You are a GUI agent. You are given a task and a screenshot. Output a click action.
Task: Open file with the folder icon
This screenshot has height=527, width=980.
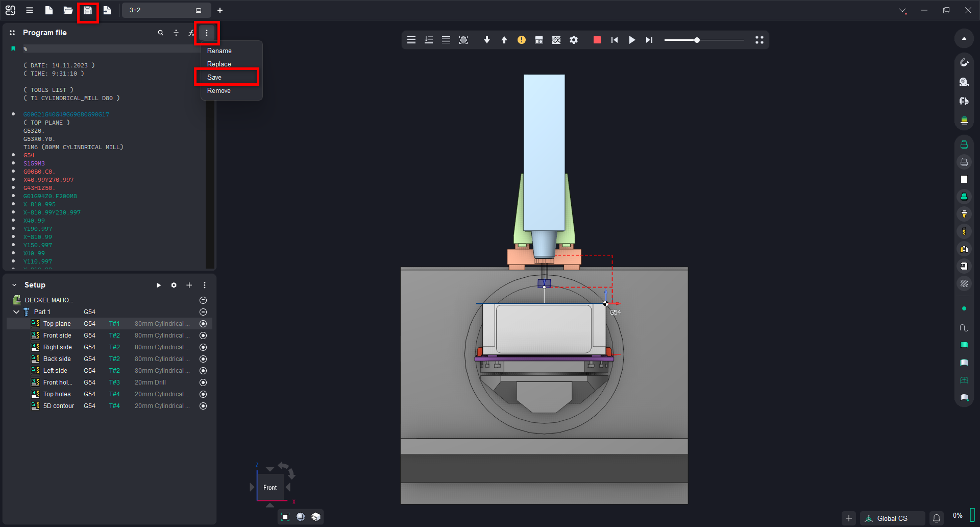click(x=68, y=10)
